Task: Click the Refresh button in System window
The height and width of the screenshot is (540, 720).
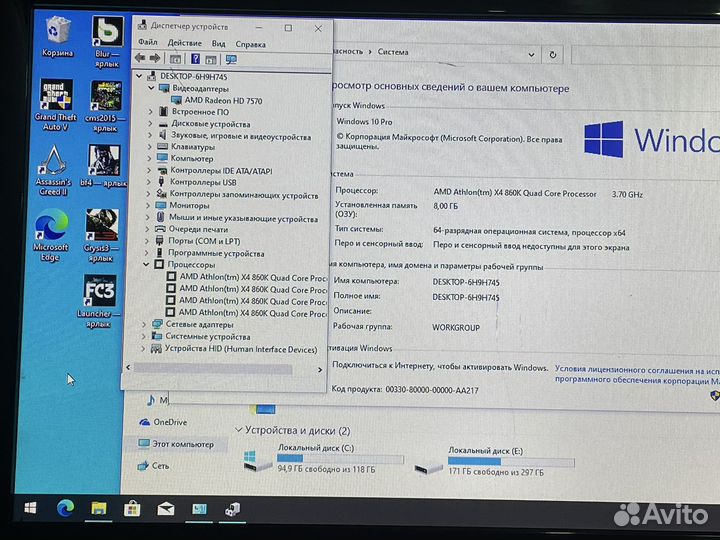Action: tap(553, 55)
